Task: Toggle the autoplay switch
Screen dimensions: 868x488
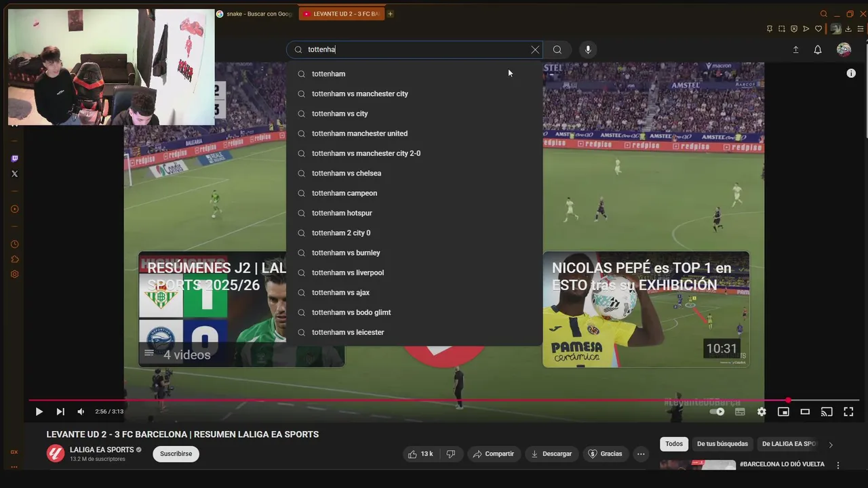Action: 717,411
